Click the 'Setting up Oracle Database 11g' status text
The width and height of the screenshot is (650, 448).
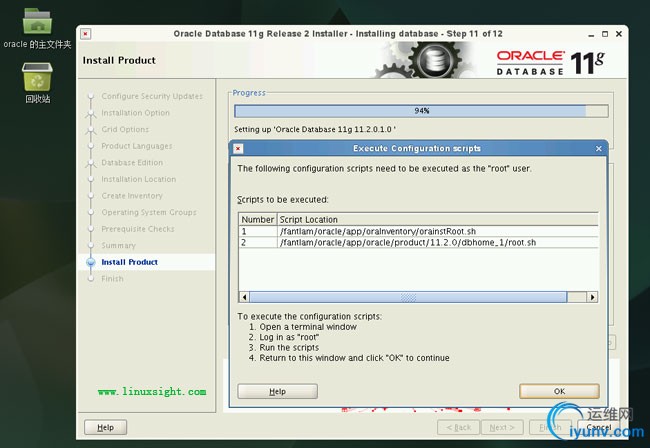click(315, 129)
